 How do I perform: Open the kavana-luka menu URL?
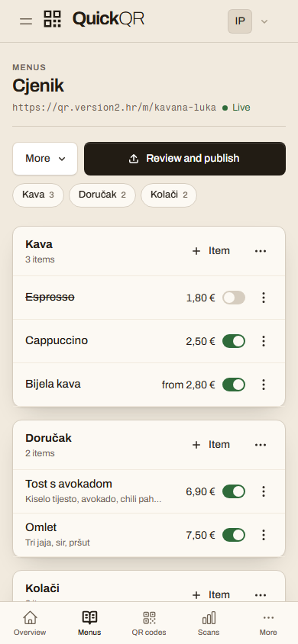pos(115,108)
